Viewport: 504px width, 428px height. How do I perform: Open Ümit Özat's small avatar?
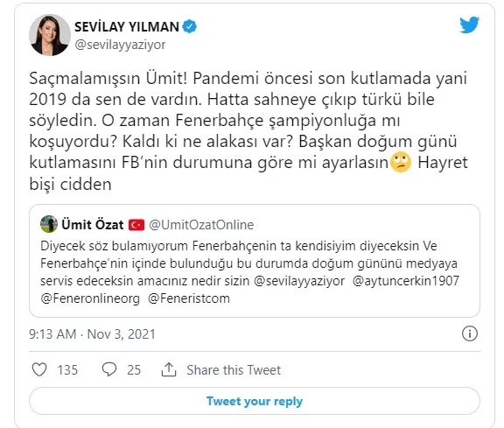pyautogui.click(x=49, y=224)
